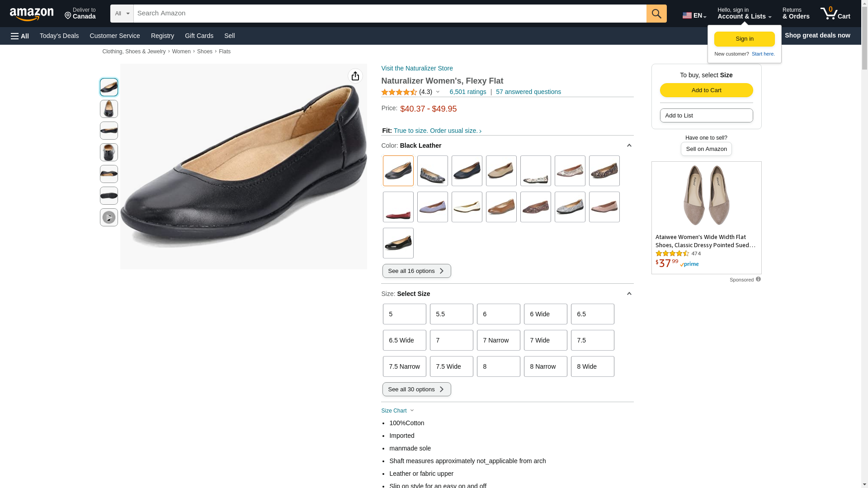Open the 6,501 ratings link

468,92
